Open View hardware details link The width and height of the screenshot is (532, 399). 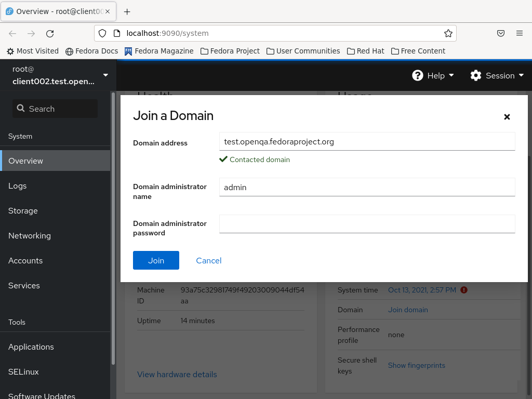(177, 374)
